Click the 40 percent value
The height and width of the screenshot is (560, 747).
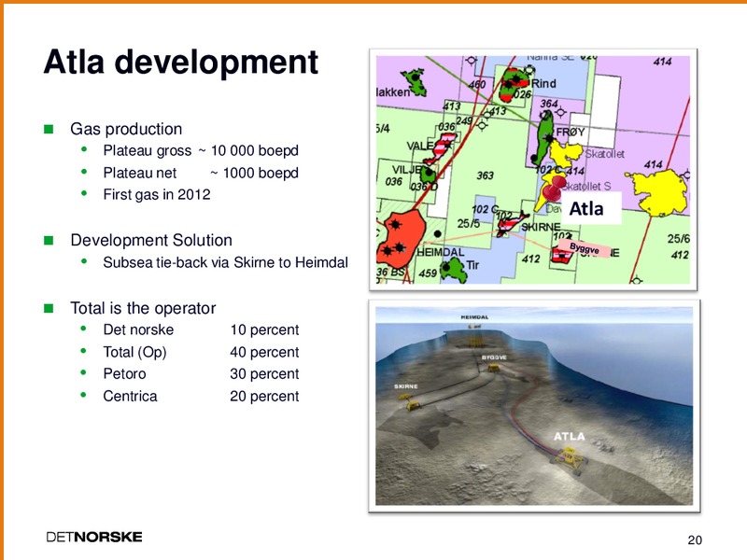tap(264, 353)
